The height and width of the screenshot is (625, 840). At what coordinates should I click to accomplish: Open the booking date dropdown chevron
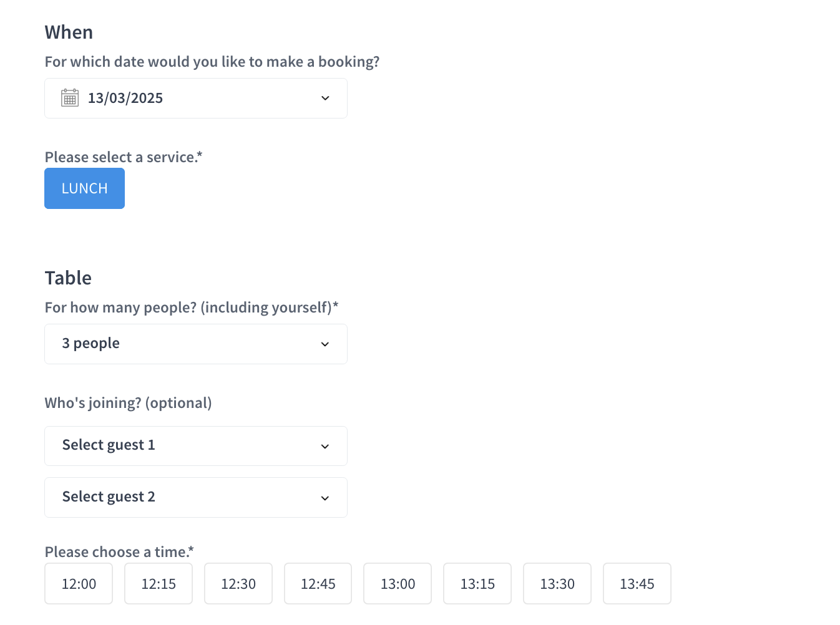click(325, 99)
